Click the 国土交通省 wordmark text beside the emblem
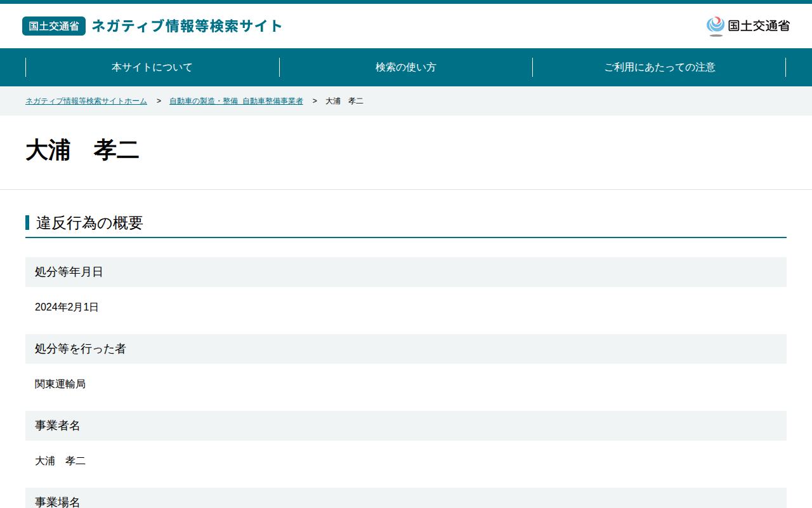The width and height of the screenshot is (812, 508). click(x=759, y=26)
